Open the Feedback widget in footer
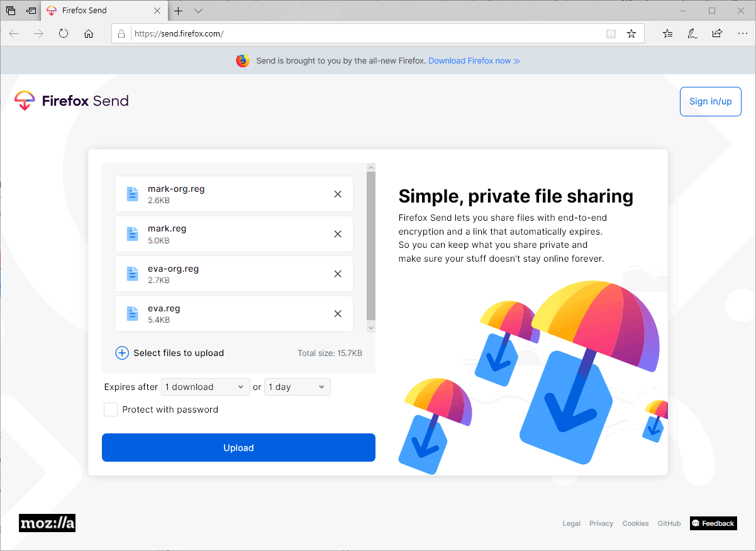The width and height of the screenshot is (756, 551). point(713,523)
